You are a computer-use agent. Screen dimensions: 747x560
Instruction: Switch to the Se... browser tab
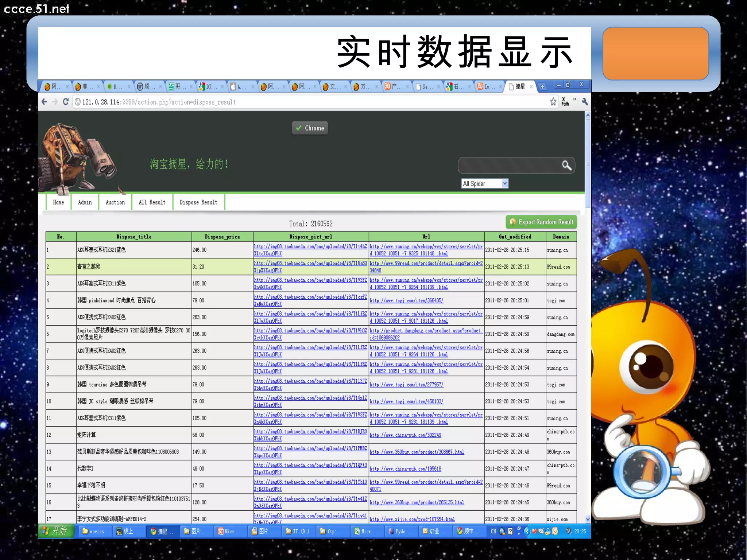(427, 86)
